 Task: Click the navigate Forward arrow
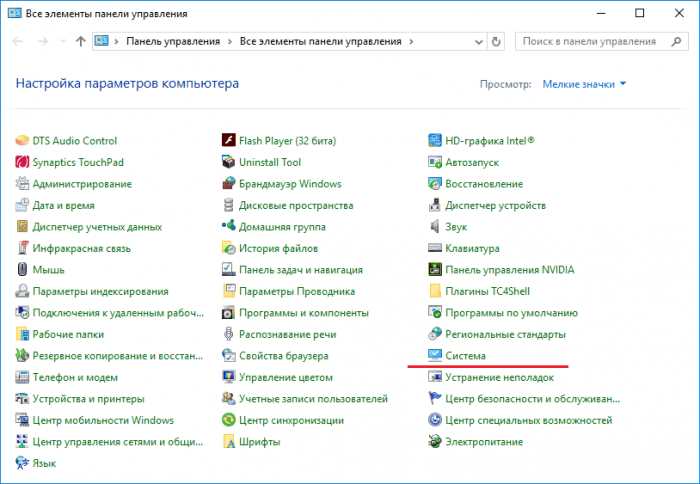[43, 42]
